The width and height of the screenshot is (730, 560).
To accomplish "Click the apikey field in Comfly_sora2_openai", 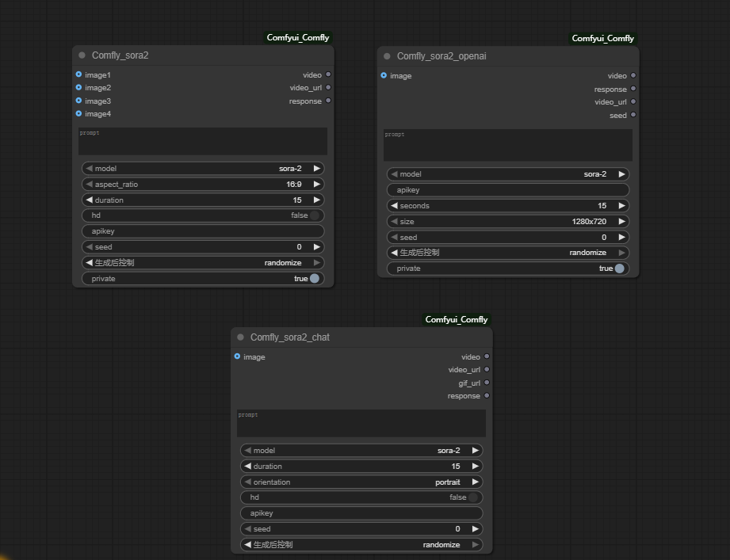I will click(508, 190).
